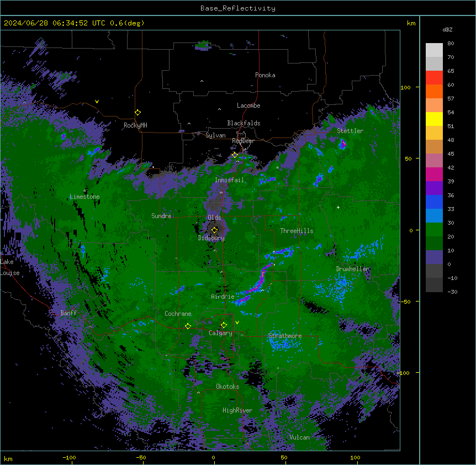Screen dimensions: 476x465
Task: Click the -100 tick on bottom axis
Action: coord(69,457)
